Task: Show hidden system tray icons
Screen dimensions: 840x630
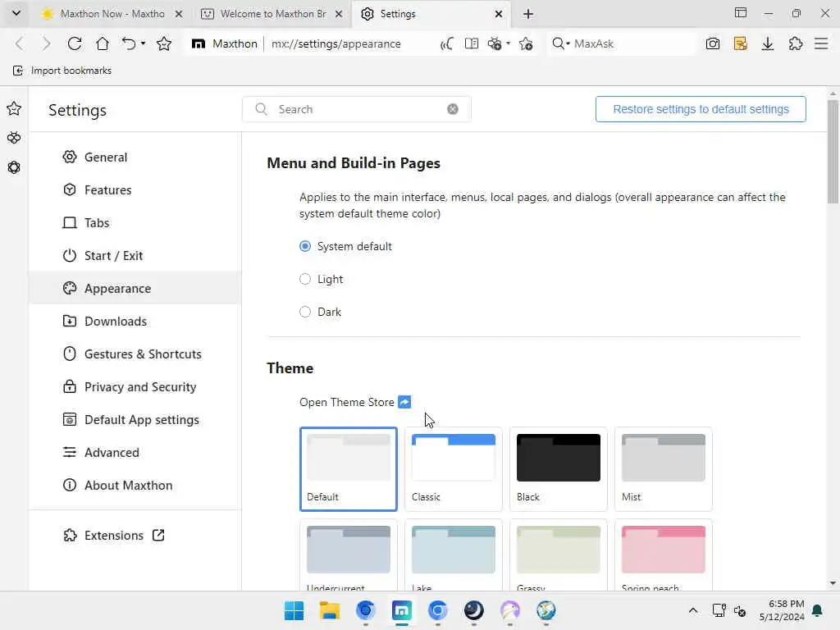Action: [692, 610]
